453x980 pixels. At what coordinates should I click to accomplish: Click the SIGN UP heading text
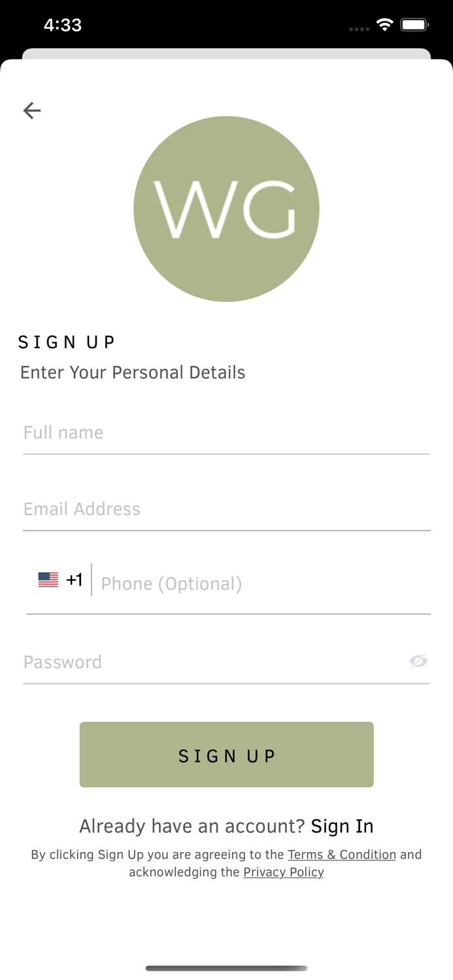[x=67, y=342]
